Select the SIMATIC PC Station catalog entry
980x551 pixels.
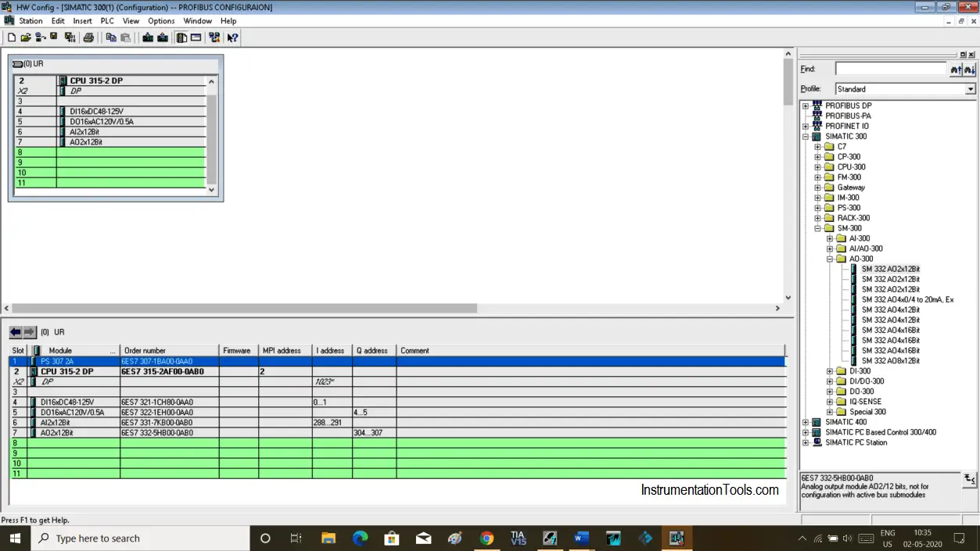(x=856, y=442)
